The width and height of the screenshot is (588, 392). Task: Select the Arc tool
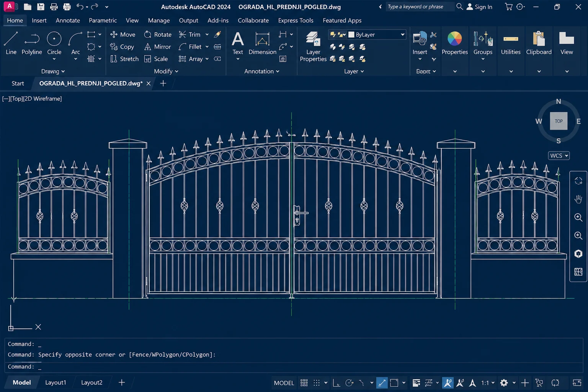pos(75,43)
